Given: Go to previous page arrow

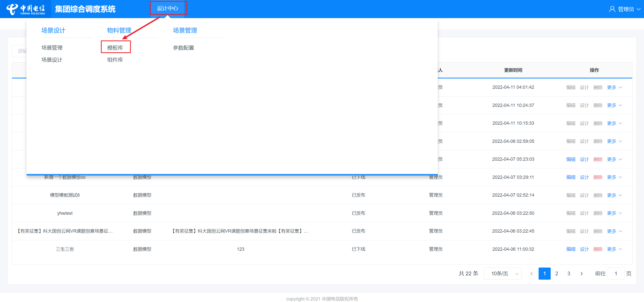Looking at the screenshot, I should 532,274.
